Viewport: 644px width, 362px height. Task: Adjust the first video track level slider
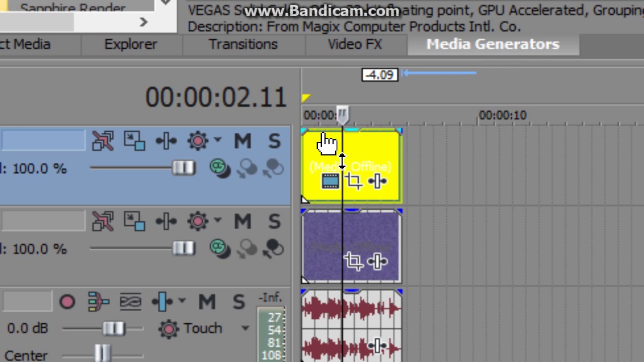[183, 168]
